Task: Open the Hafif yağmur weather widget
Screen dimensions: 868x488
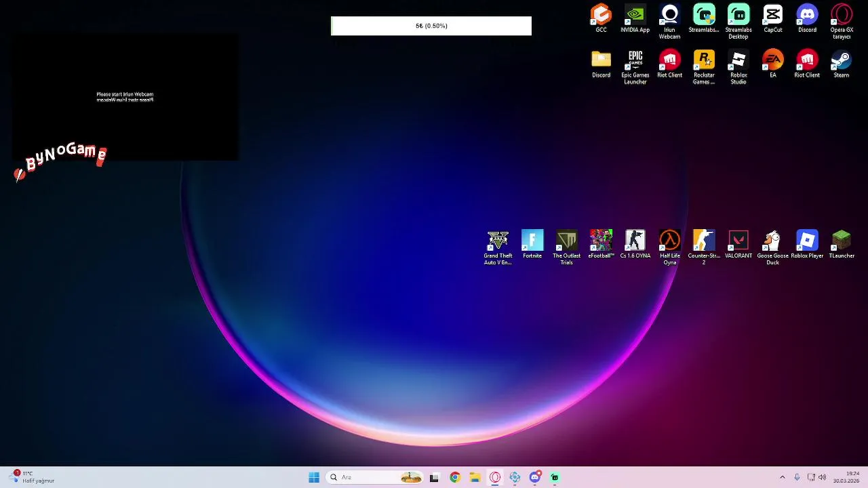Action: [33, 477]
